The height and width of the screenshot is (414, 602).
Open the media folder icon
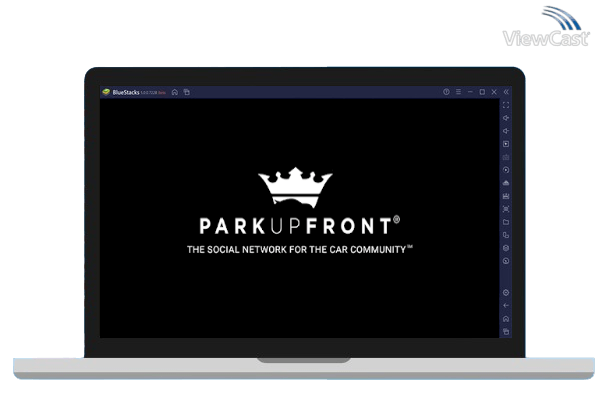click(506, 222)
